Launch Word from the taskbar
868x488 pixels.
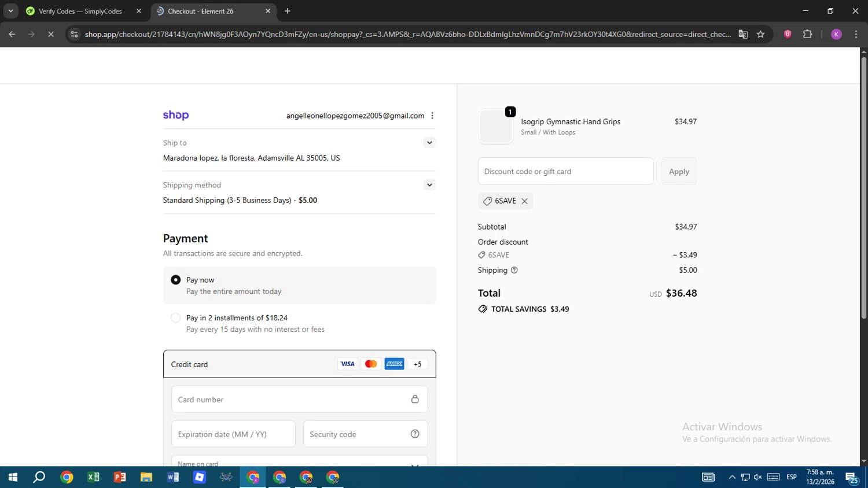(x=173, y=477)
